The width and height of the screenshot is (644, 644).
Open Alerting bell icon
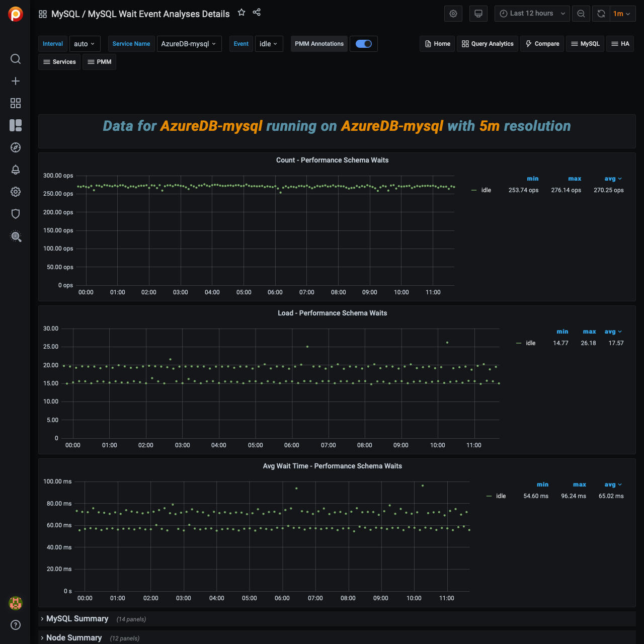tap(16, 170)
